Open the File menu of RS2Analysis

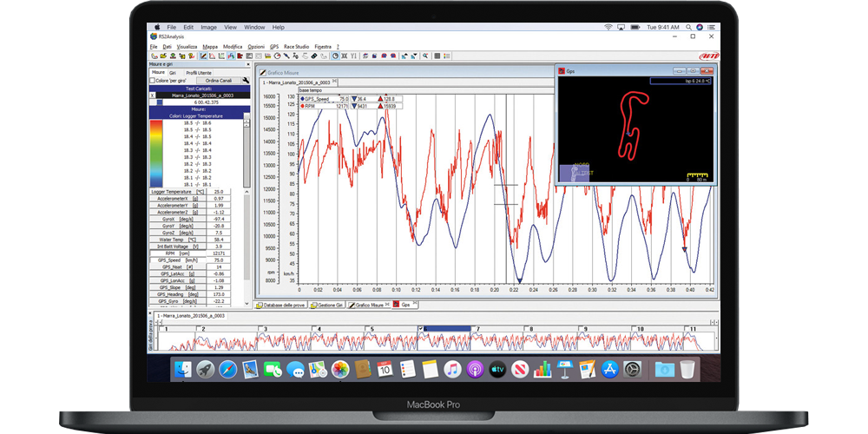[x=154, y=47]
